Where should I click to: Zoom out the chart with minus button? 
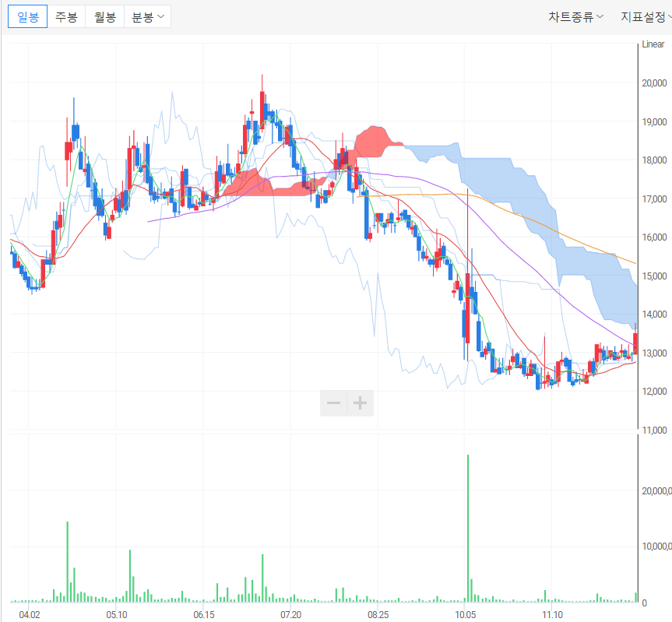pos(333,403)
